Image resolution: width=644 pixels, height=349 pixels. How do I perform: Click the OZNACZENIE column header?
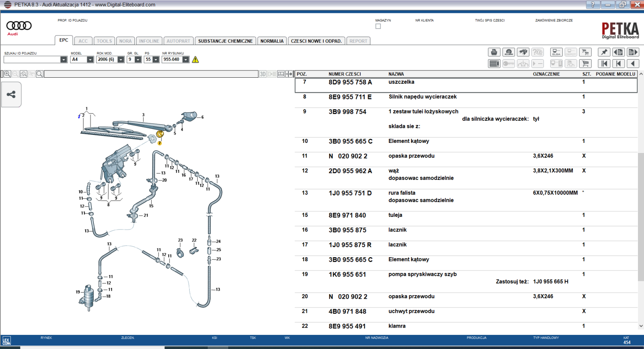(x=547, y=74)
